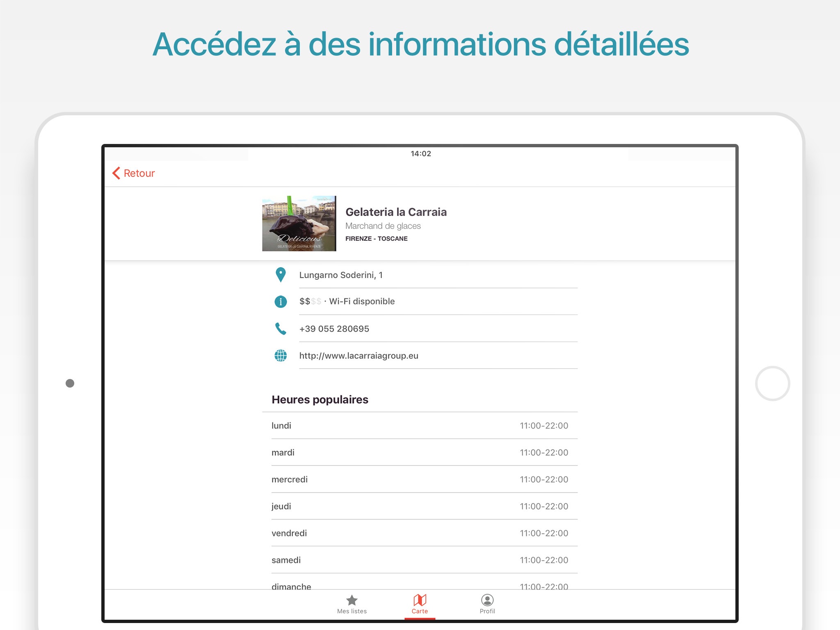Open the Gelateria la Carraia photo
840x630 pixels.
click(x=299, y=224)
